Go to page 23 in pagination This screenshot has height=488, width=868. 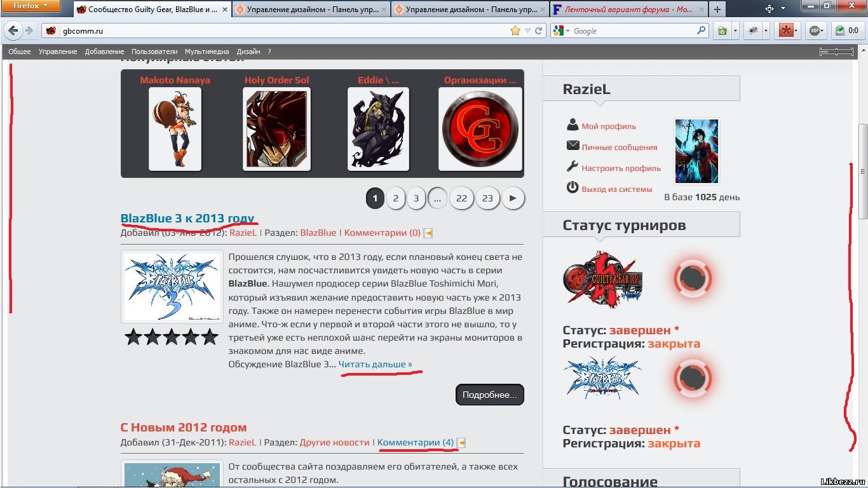click(x=487, y=198)
